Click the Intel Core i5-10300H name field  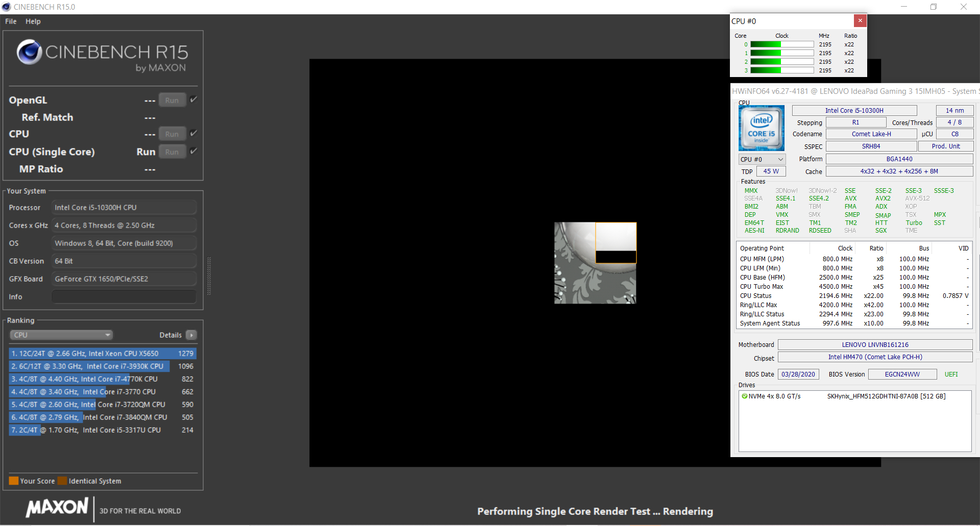854,110
